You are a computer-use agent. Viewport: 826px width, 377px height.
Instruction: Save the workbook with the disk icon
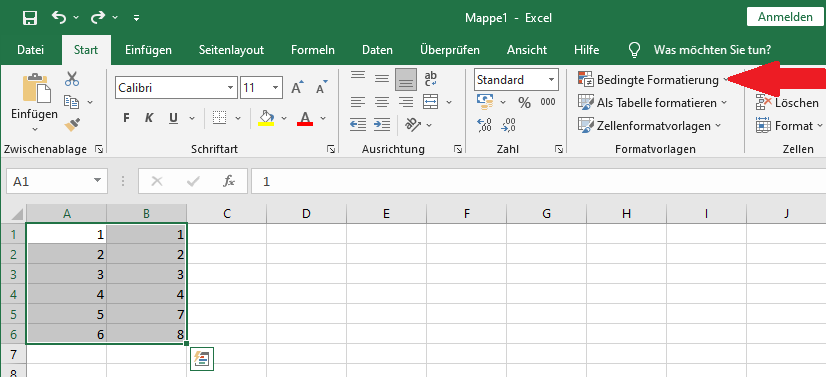click(31, 18)
